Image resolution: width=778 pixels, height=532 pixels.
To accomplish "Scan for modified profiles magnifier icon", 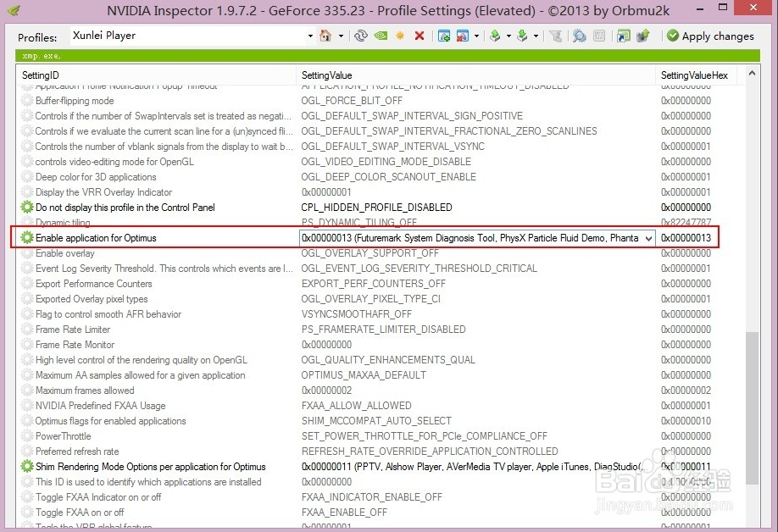I will click(579, 36).
